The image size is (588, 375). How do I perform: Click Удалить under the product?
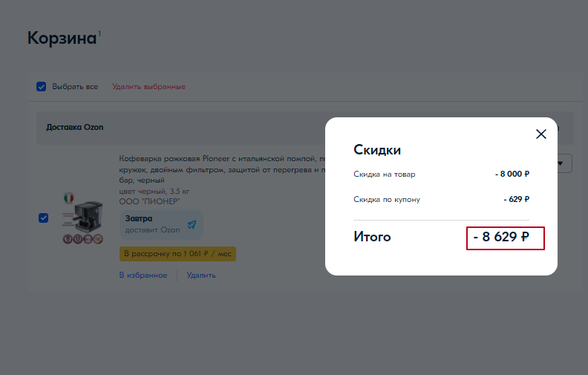click(x=201, y=275)
